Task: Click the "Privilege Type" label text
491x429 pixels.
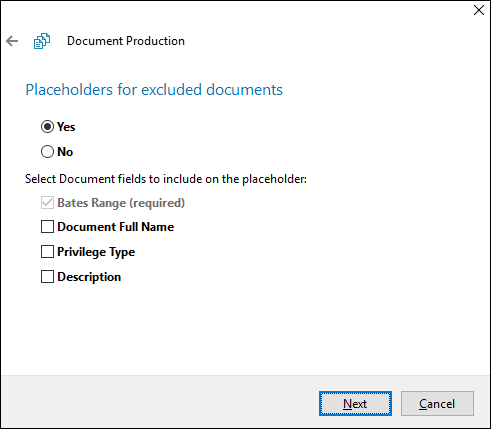Action: 96,252
